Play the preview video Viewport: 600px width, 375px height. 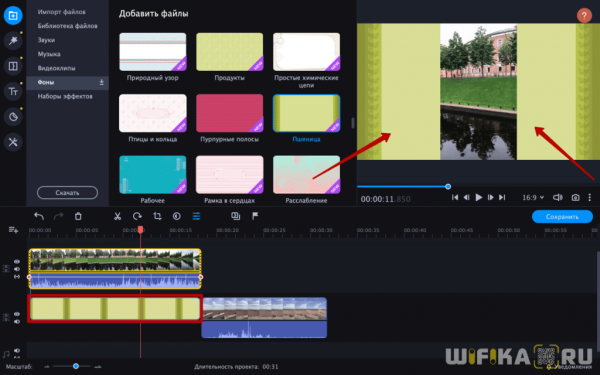[x=478, y=197]
